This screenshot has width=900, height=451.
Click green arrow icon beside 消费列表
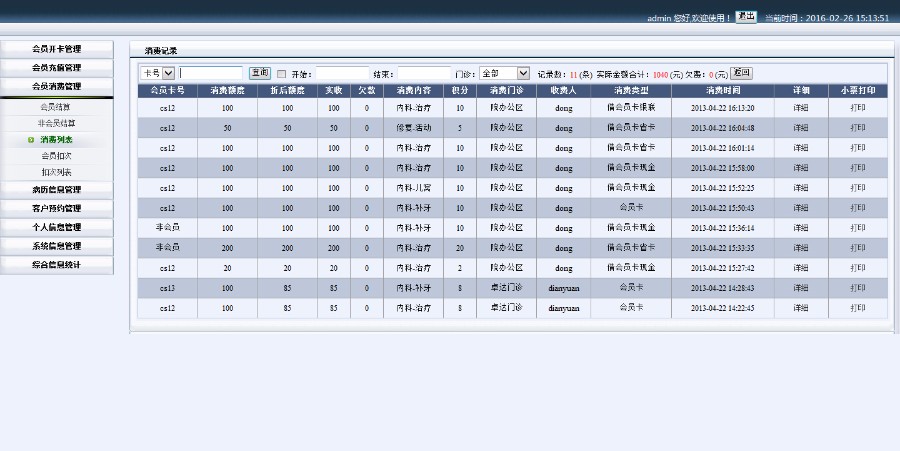click(x=31, y=139)
